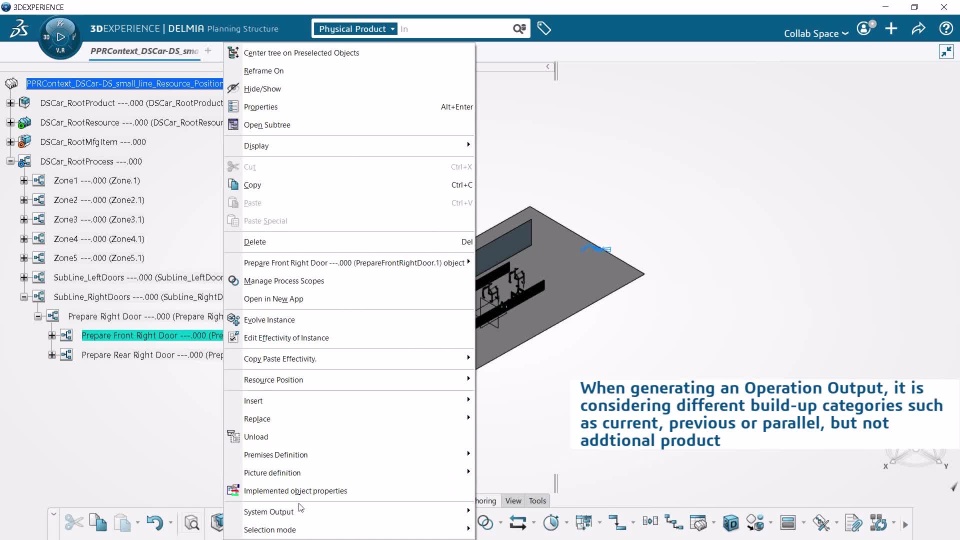Open the tag (6WTags) icon
The image size is (960, 540).
pyautogui.click(x=544, y=28)
